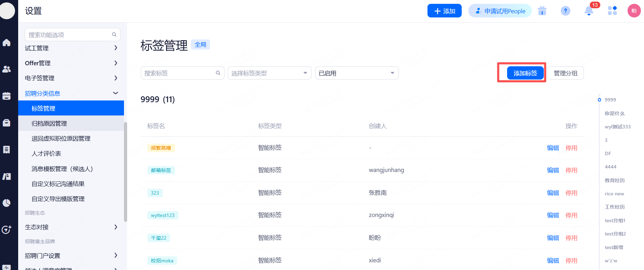Open the 已启用 status dropdown
Screen dimensions: 644x270
point(357,73)
